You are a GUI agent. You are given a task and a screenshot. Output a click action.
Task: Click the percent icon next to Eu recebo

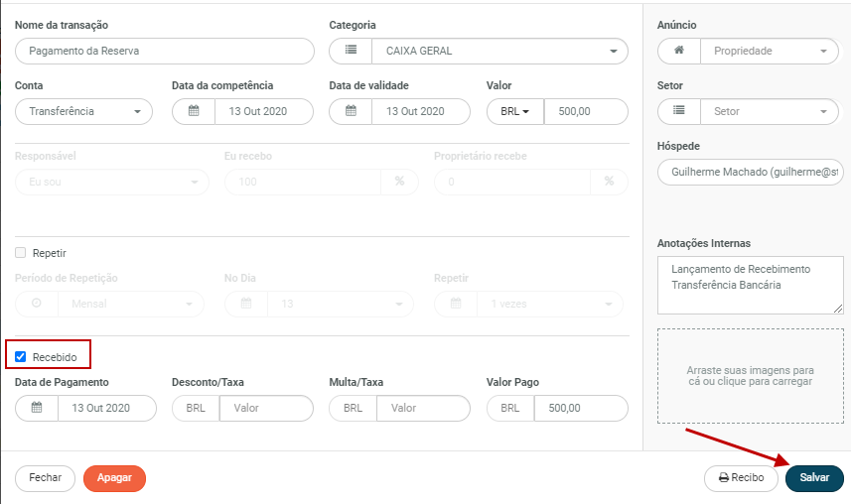(399, 183)
